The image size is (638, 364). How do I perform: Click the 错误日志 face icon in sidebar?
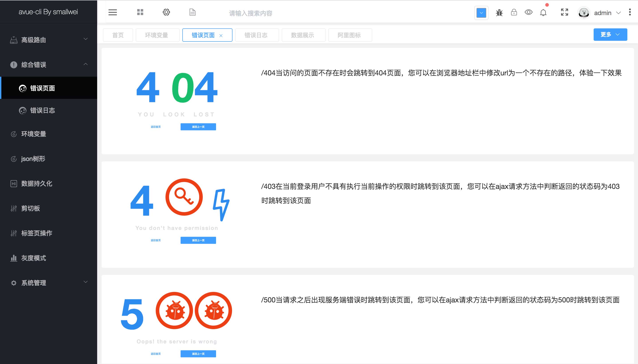[x=22, y=110]
